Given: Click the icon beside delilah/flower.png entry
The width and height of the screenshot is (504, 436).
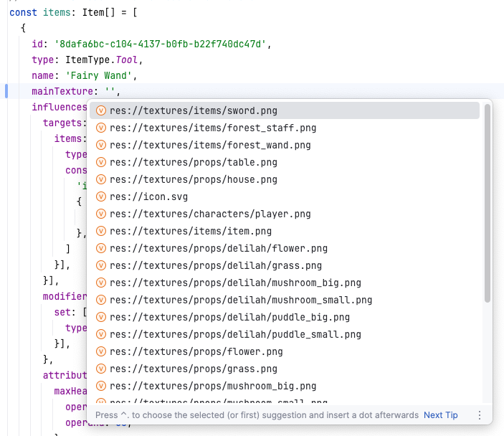Looking at the screenshot, I should tap(101, 249).
